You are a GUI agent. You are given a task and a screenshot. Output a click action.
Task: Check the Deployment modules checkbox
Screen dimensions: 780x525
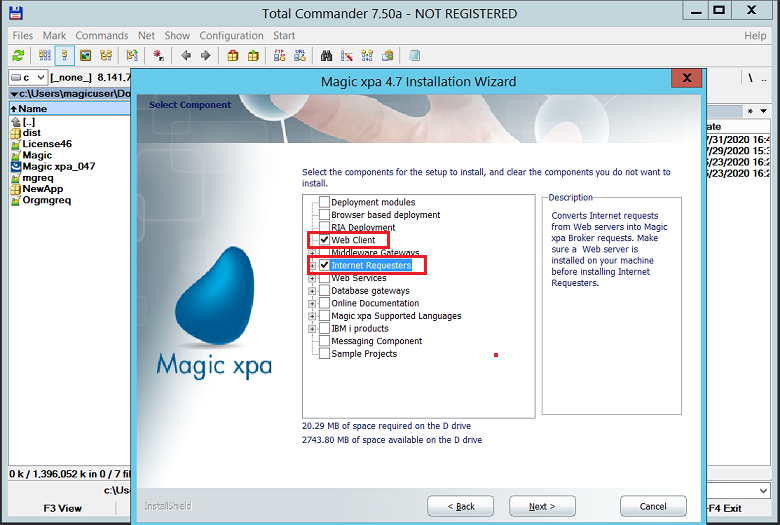click(x=324, y=202)
